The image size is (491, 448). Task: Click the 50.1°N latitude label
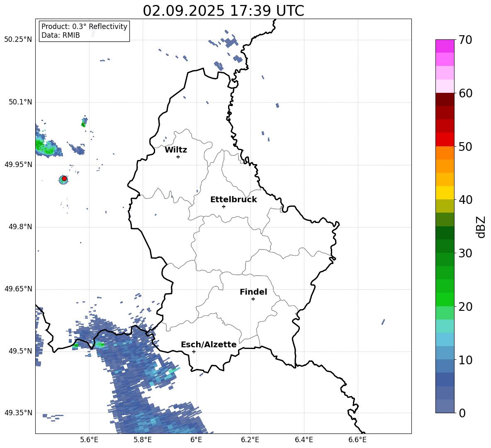[20, 102]
